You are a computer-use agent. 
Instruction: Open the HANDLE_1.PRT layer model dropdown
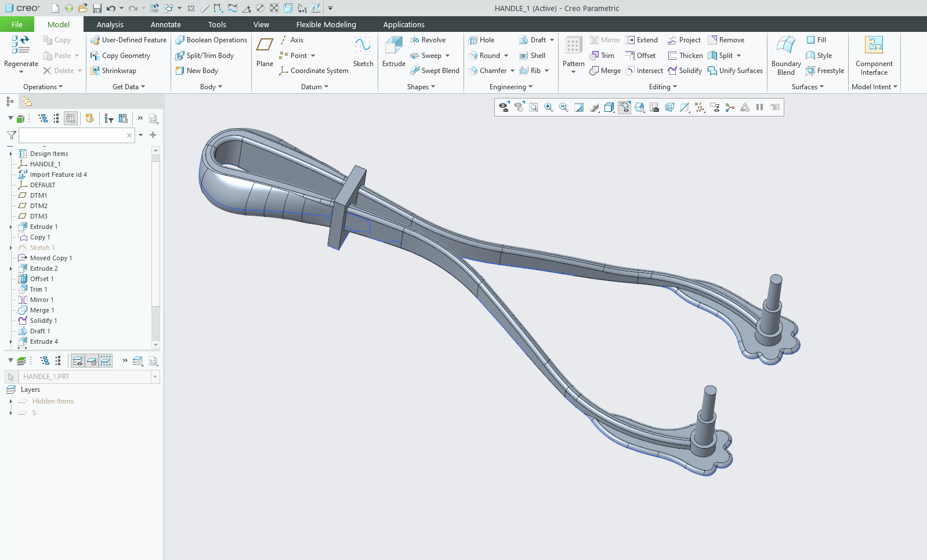click(155, 377)
